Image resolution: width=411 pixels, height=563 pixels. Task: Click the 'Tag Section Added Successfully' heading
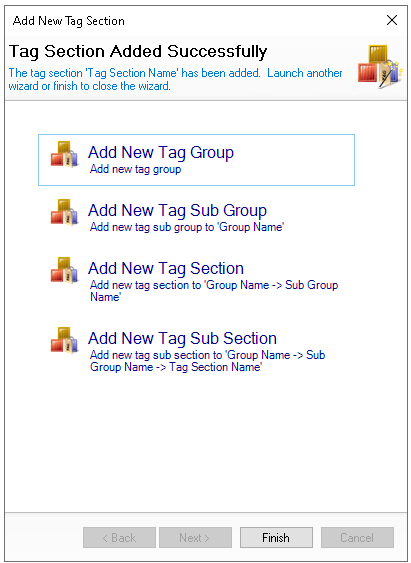coord(138,52)
